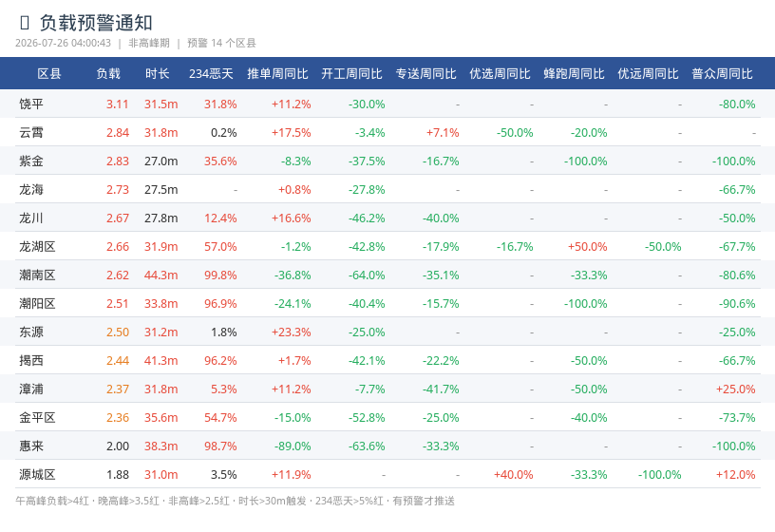The image size is (775, 532).
Task: Click 潮南区 bad weather value 99.8%
Action: [x=220, y=275]
